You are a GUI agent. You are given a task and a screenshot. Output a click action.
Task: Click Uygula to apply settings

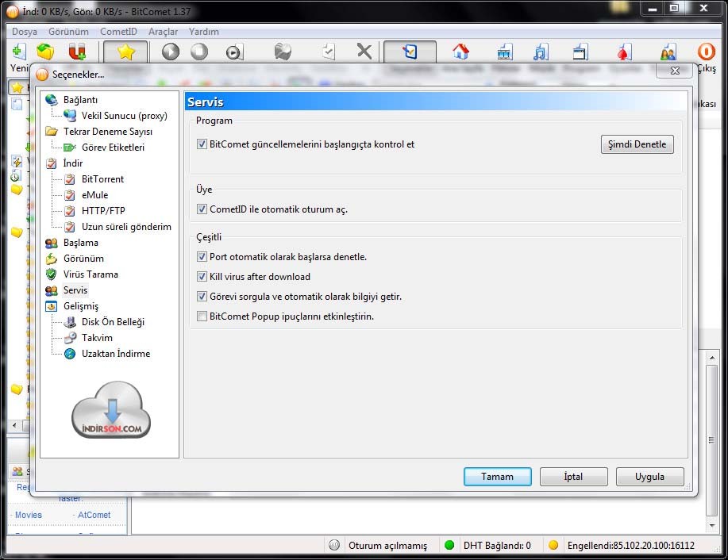[x=649, y=477]
